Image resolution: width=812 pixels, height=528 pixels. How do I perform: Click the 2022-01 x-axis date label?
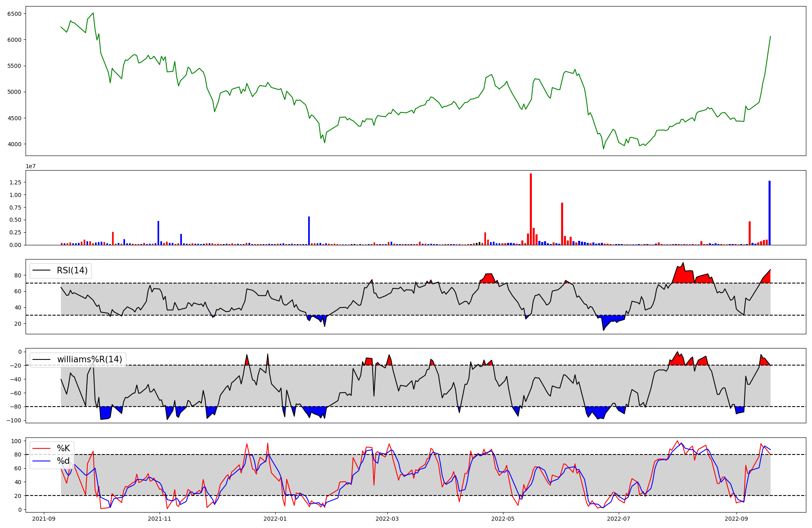275,519
